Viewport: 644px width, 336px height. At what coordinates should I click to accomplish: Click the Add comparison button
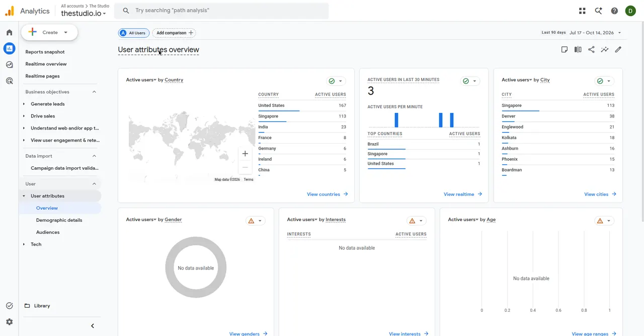click(174, 33)
